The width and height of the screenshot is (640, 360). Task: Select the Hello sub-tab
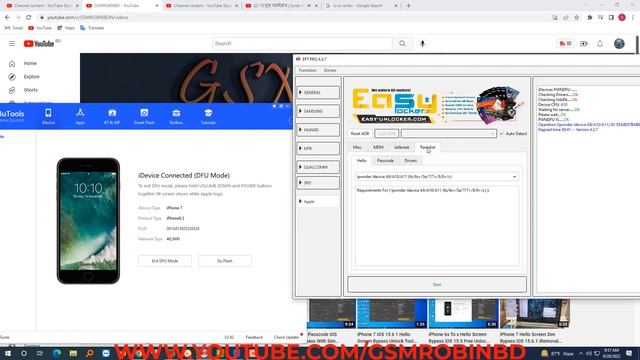click(362, 160)
